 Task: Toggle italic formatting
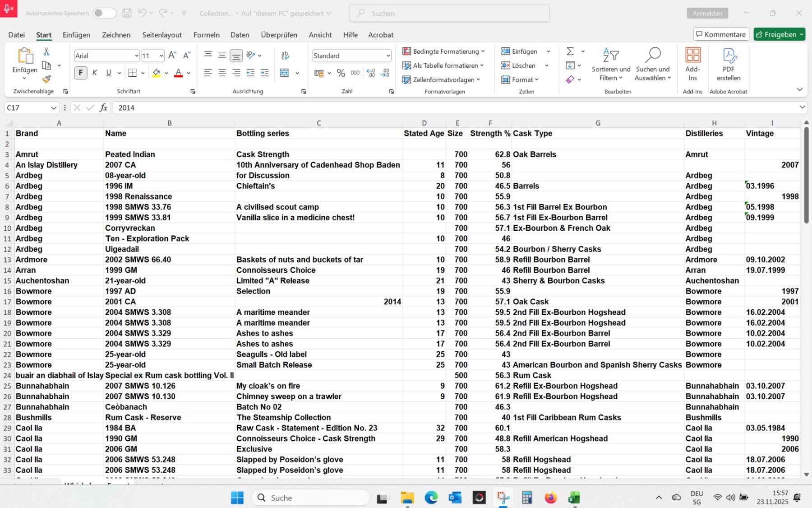[x=94, y=73]
